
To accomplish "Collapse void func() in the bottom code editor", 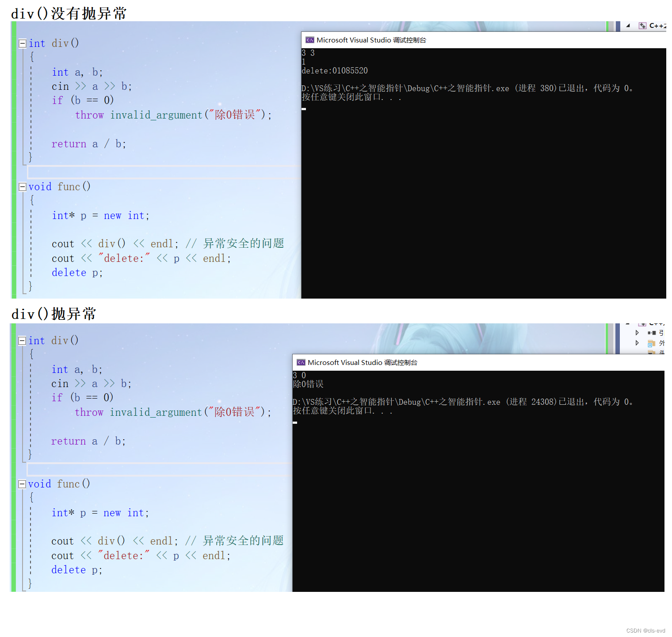I will [x=22, y=484].
